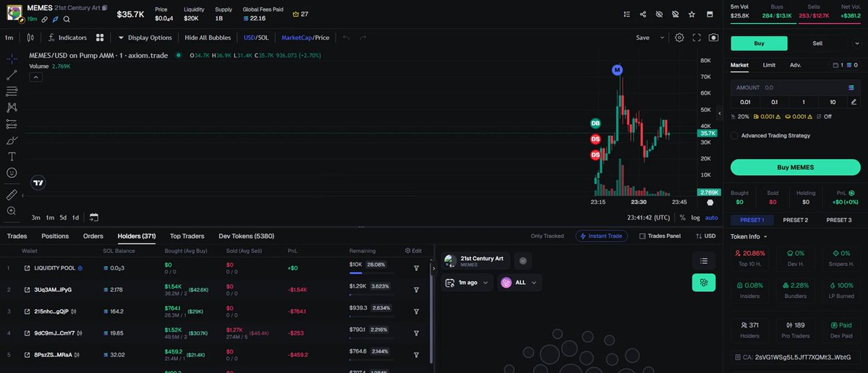Select the Text annotation tool
The width and height of the screenshot is (868, 373).
(12, 156)
